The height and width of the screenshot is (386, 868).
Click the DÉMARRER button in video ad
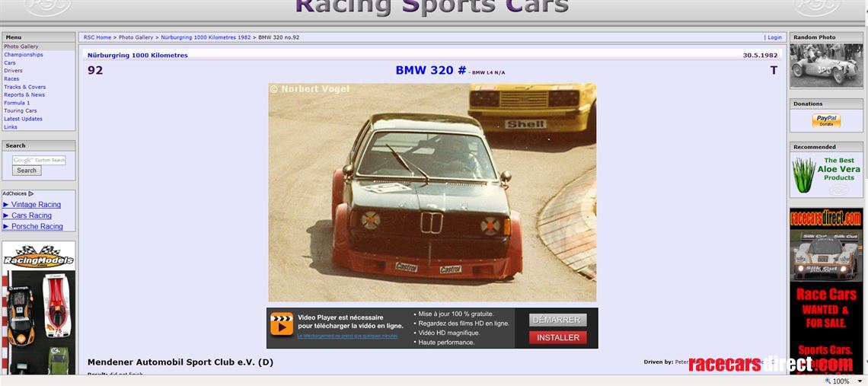pyautogui.click(x=557, y=320)
